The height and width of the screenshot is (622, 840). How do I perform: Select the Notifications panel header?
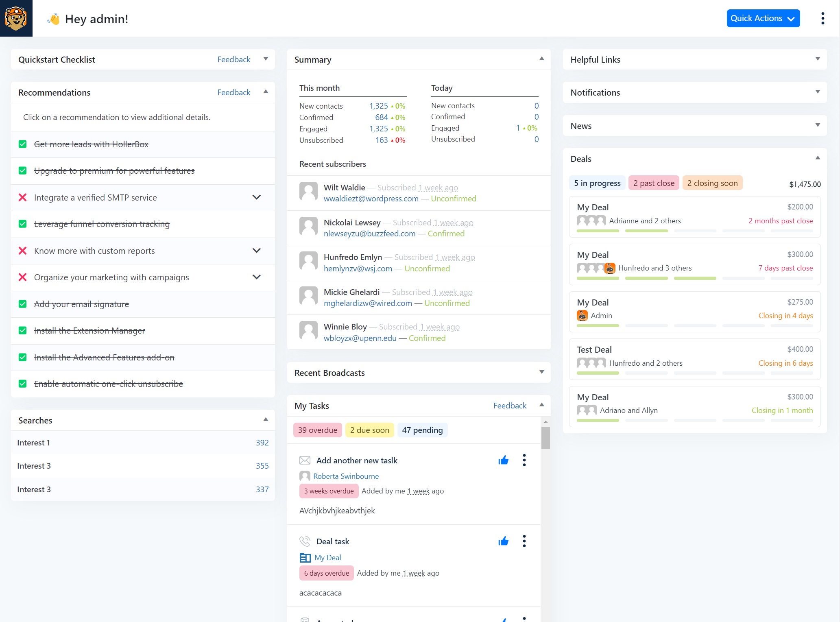695,92
